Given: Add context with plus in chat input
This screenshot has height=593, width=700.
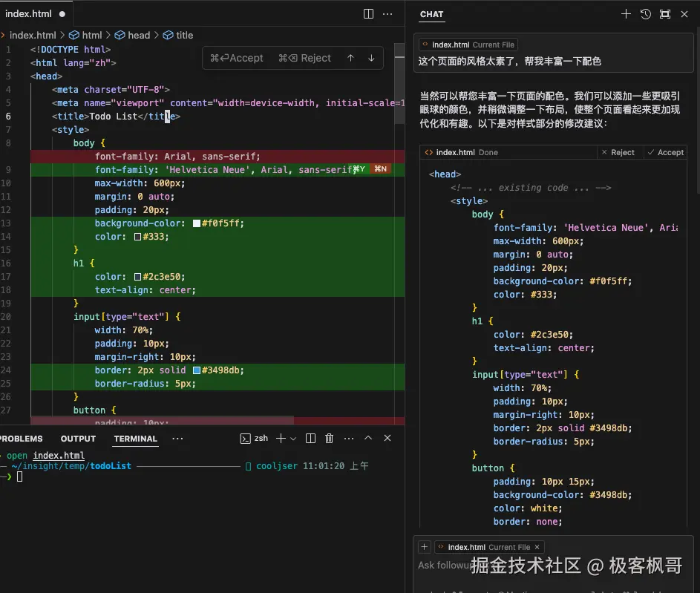Looking at the screenshot, I should pos(425,547).
